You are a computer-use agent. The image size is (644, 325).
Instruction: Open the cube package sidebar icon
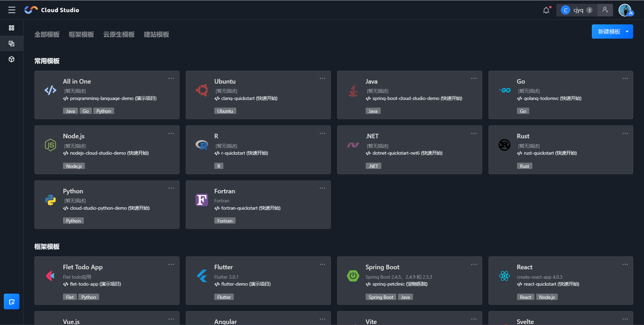[11, 59]
